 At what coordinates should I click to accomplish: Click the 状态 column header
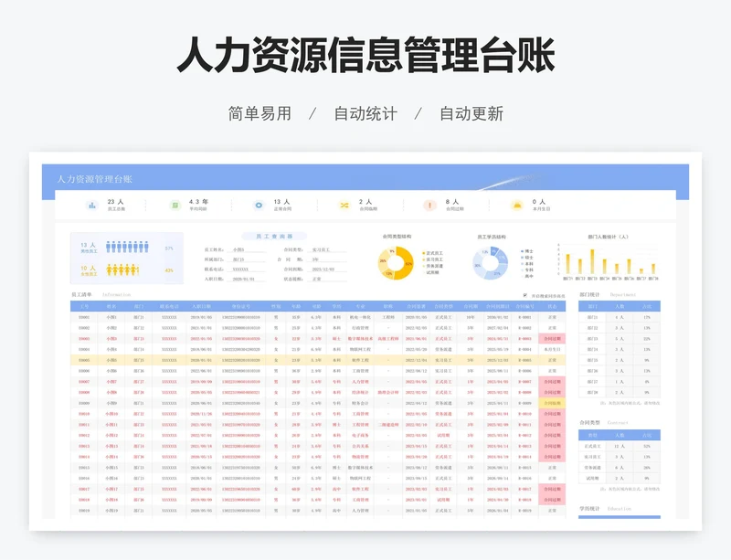click(x=552, y=306)
